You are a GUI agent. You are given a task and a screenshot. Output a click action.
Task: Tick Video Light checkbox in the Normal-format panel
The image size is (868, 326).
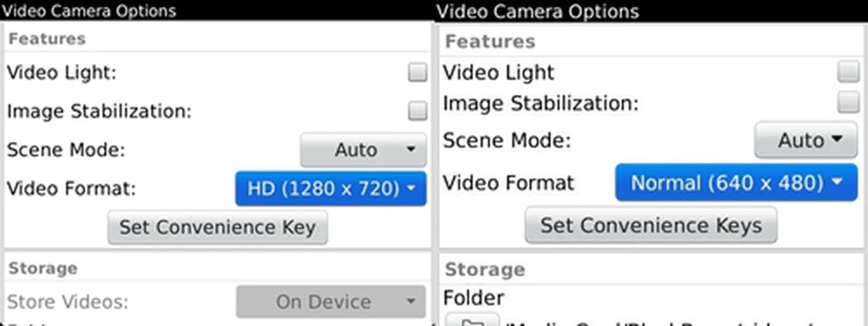pyautogui.click(x=848, y=72)
